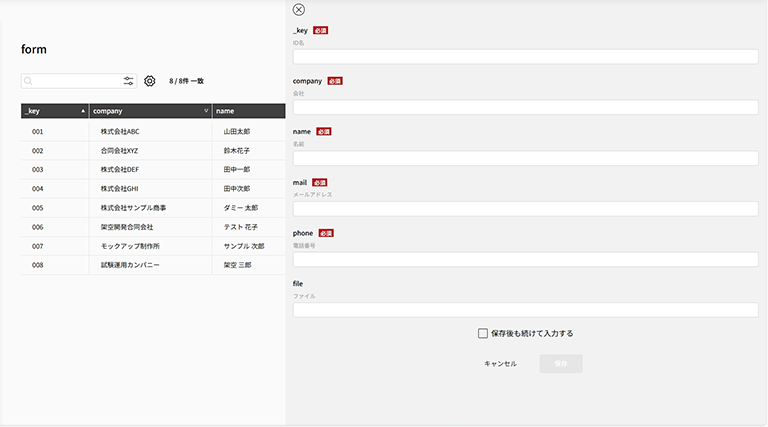Click company cell 合同会社XYZ
768x427 pixels.
point(120,151)
